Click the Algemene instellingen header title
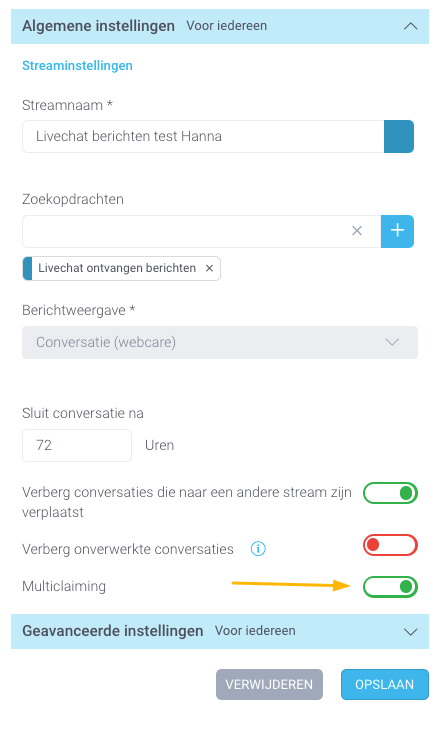 pos(98,26)
